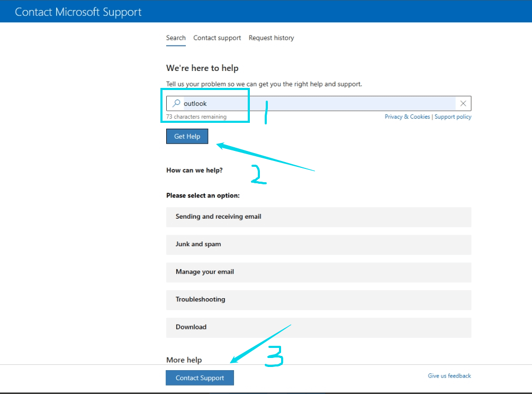Open the Support policy link

click(453, 117)
